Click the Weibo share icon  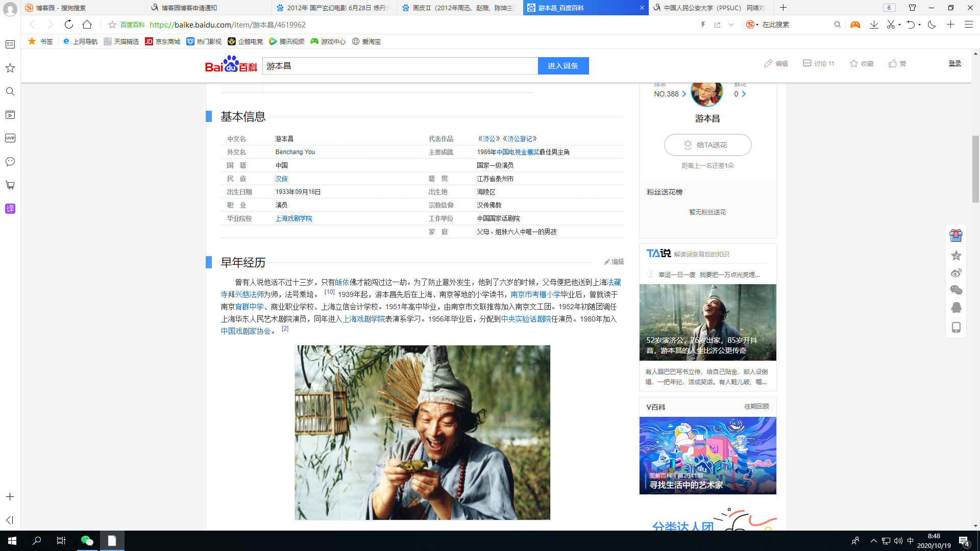point(956,273)
